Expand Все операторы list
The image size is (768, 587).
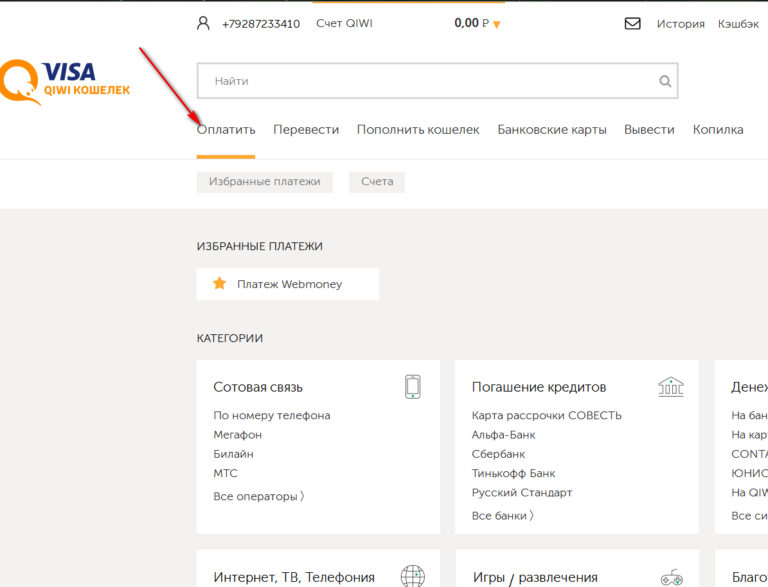coord(258,496)
